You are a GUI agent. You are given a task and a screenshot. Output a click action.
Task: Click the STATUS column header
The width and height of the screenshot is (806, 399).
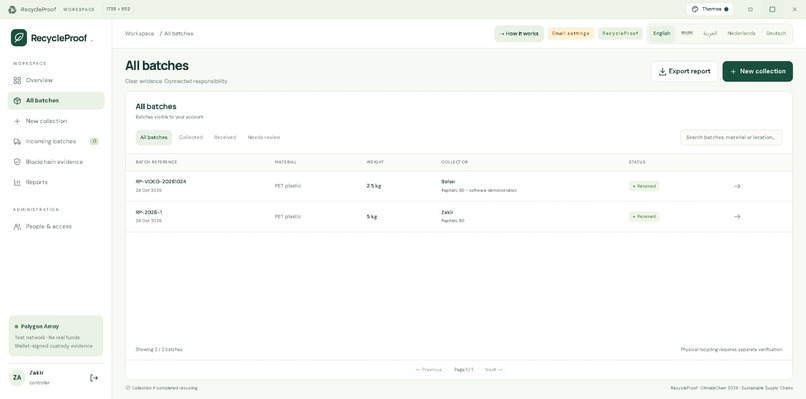pyautogui.click(x=637, y=162)
